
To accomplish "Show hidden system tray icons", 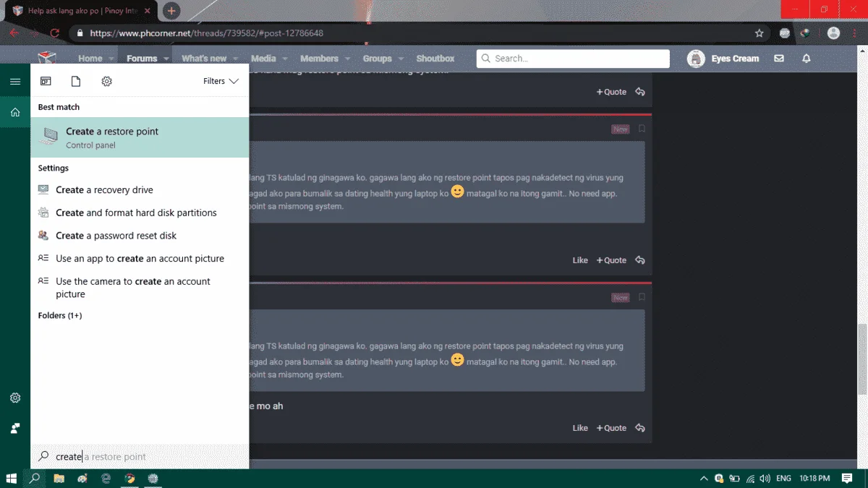I will point(704,479).
